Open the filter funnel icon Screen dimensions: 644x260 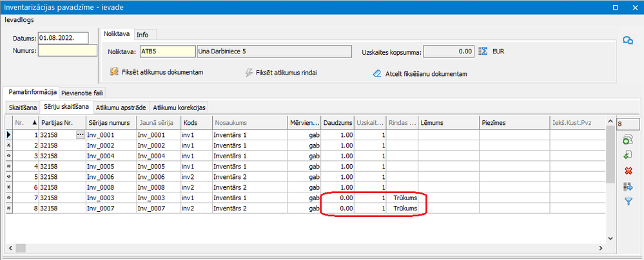(628, 201)
